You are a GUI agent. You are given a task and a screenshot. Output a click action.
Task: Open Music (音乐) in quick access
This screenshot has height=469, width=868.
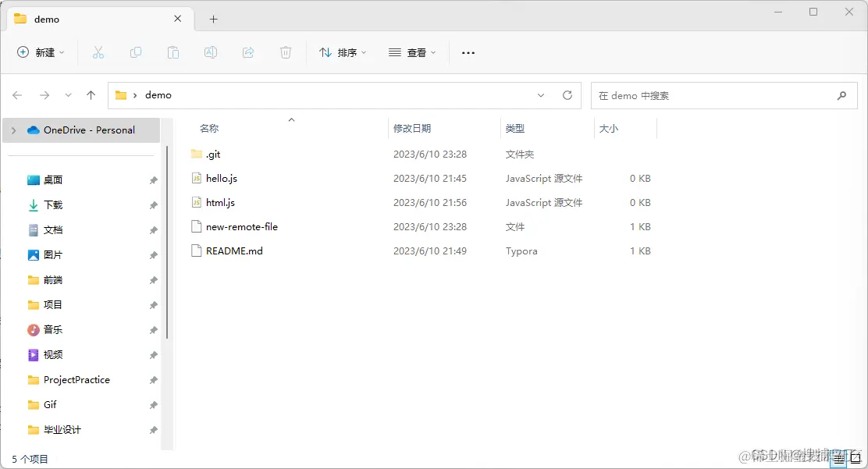[x=52, y=329]
